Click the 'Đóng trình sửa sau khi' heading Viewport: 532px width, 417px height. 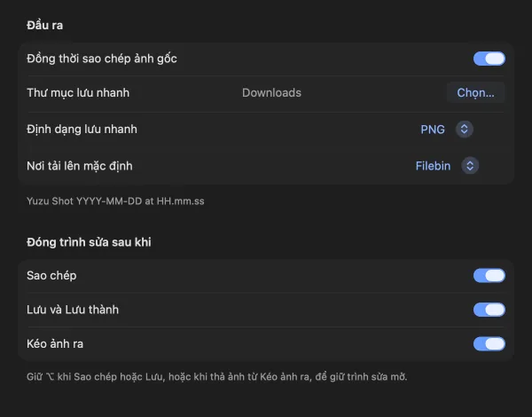click(x=89, y=242)
